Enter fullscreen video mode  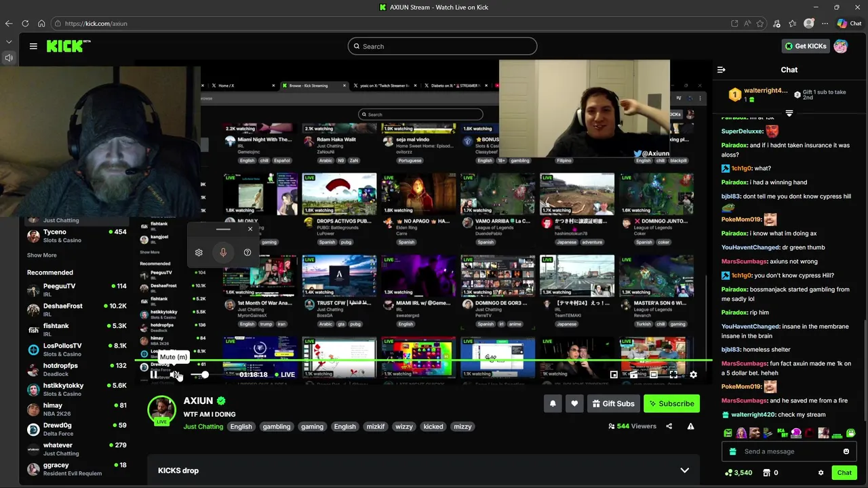(673, 374)
